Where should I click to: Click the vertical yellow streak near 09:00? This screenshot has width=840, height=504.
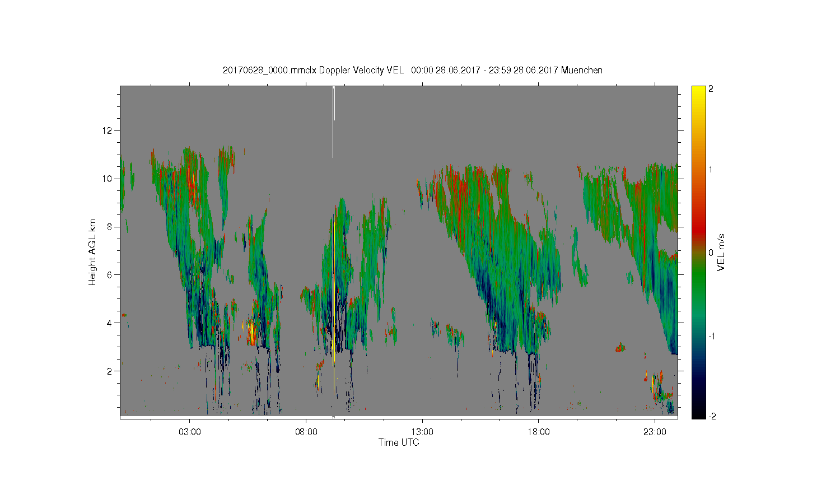[334, 305]
